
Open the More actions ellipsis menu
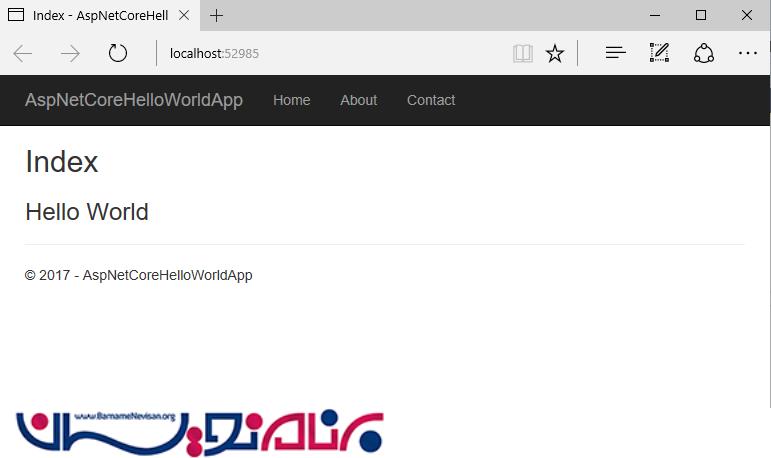coord(747,53)
